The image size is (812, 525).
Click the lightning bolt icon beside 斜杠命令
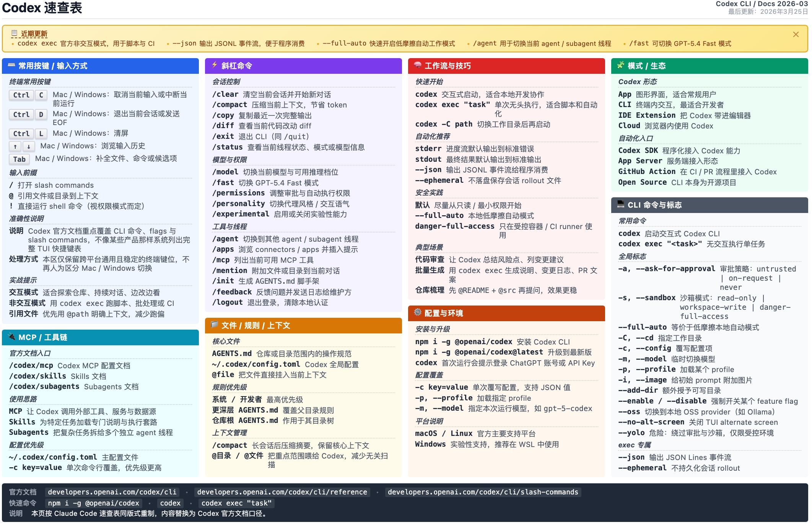215,65
